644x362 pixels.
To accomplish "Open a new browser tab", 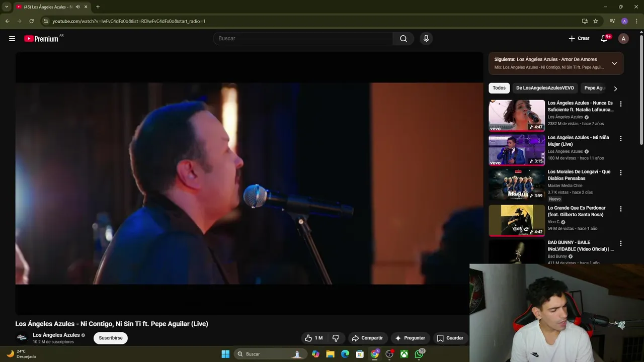I will 98,7.
